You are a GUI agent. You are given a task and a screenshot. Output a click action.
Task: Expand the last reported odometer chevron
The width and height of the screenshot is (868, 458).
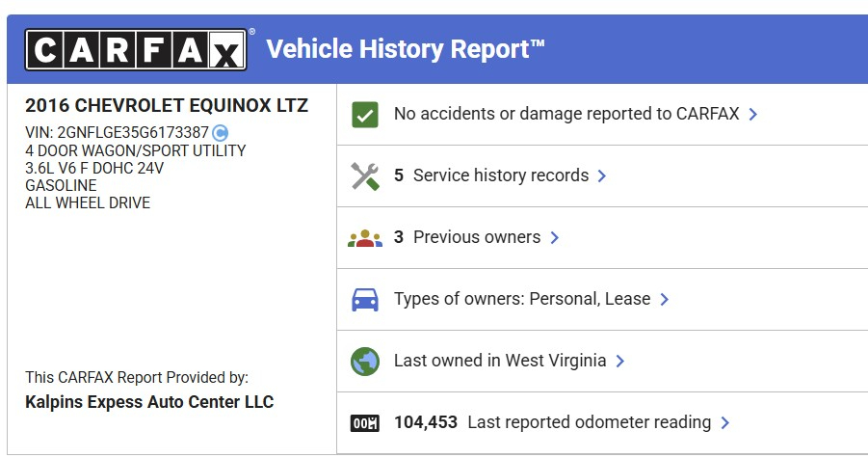coord(725,423)
